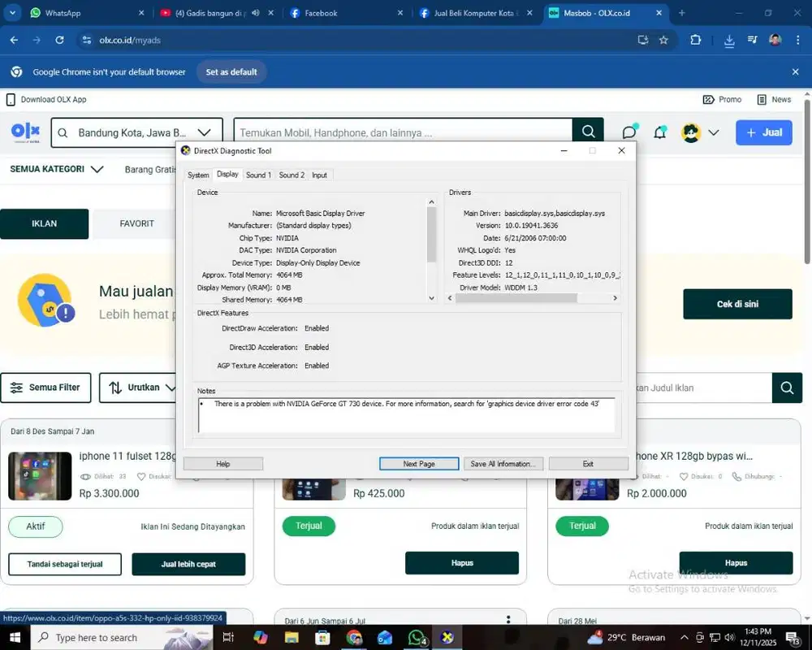The width and height of the screenshot is (812, 650).
Task: Click the News icon in the header
Action: [762, 99]
